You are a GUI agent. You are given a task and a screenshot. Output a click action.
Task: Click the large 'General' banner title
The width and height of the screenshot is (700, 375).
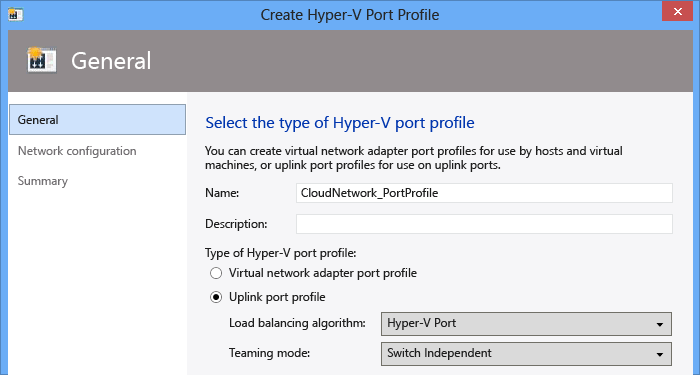point(111,61)
